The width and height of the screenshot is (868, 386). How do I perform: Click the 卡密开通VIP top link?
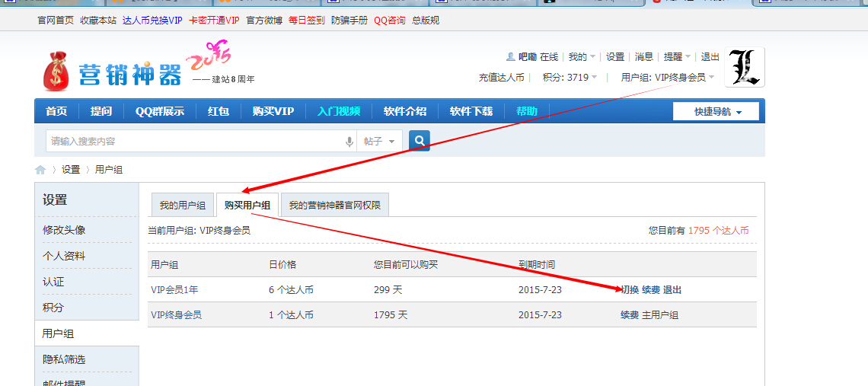click(214, 21)
